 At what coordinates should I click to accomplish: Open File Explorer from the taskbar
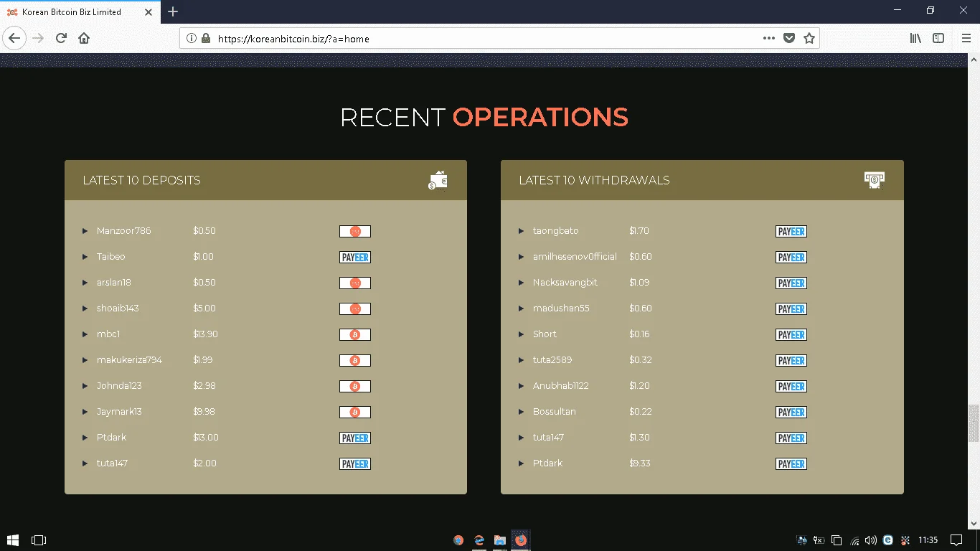click(x=500, y=540)
